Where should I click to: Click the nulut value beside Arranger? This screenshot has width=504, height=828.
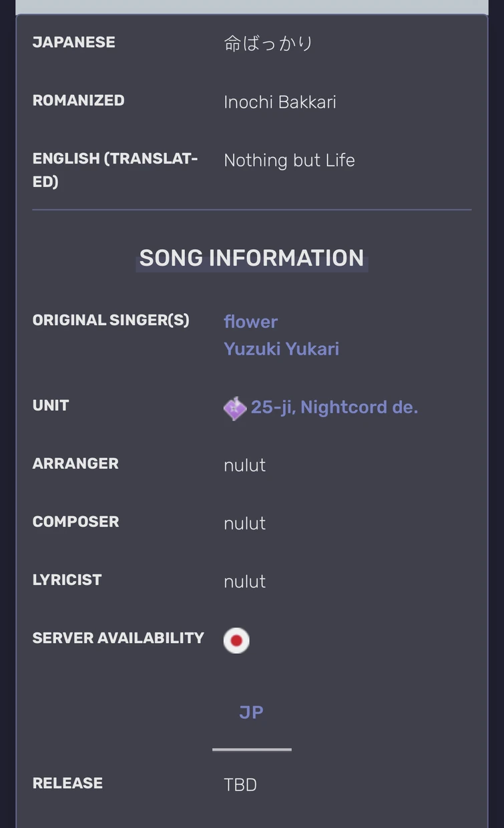click(x=244, y=465)
